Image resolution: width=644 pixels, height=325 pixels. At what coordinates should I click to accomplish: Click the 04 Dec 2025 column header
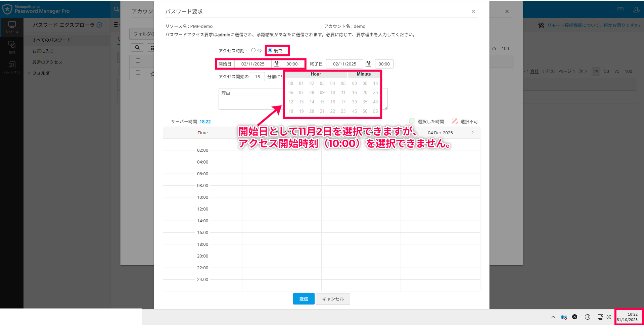[x=440, y=133]
